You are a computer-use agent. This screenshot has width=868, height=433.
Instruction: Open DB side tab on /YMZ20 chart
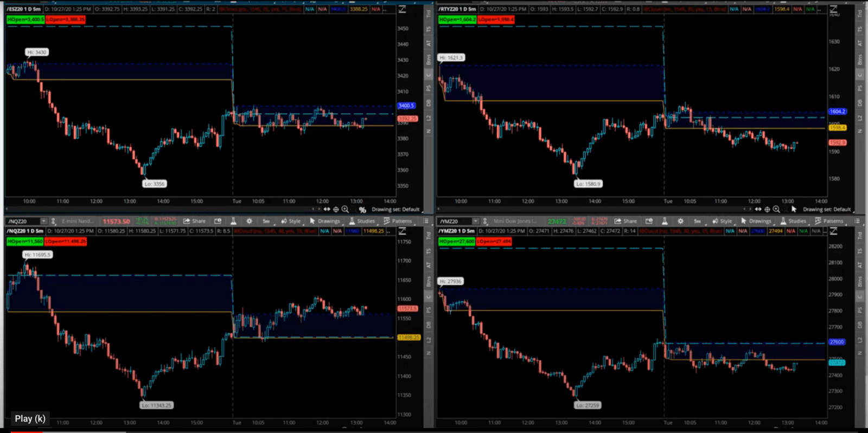coord(859,325)
